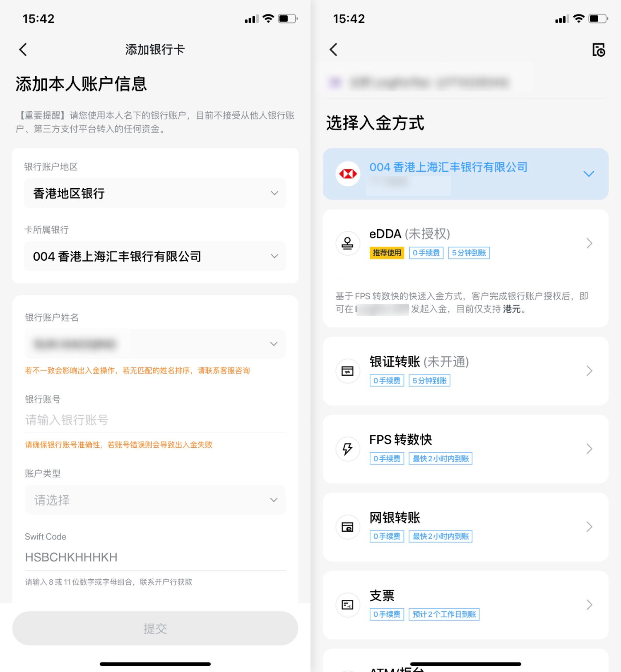The height and width of the screenshot is (672, 621).
Task: Tap FPS 最快2小时内到账 tag
Action: pos(440,458)
